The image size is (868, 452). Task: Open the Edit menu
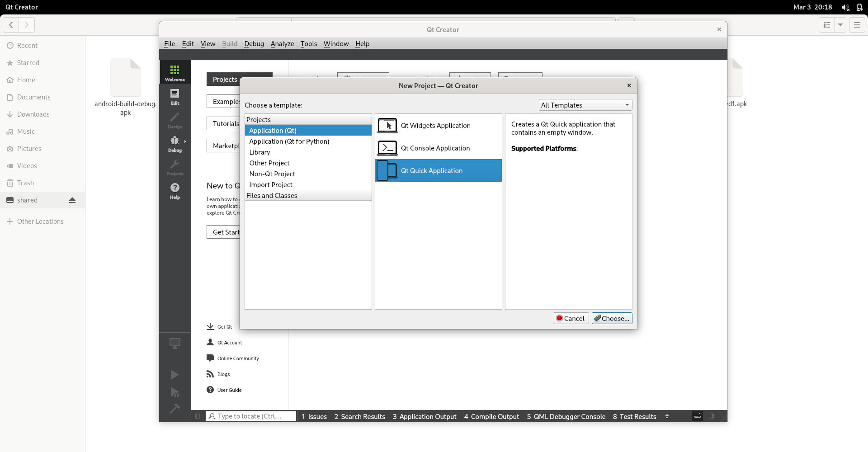(188, 43)
